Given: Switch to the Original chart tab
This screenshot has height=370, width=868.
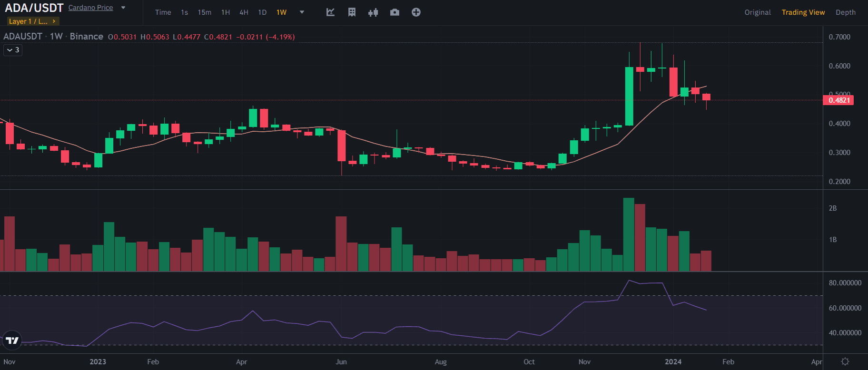Looking at the screenshot, I should 758,12.
